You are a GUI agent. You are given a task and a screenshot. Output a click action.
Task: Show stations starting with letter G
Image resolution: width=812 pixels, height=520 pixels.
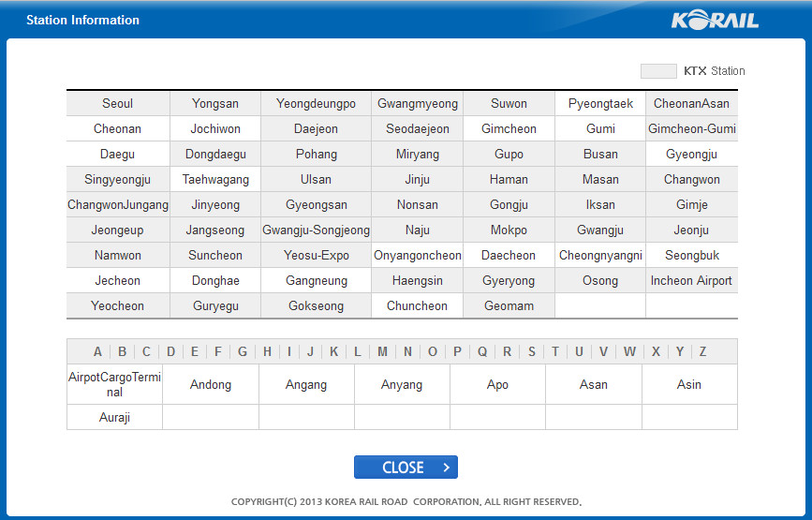click(x=243, y=352)
